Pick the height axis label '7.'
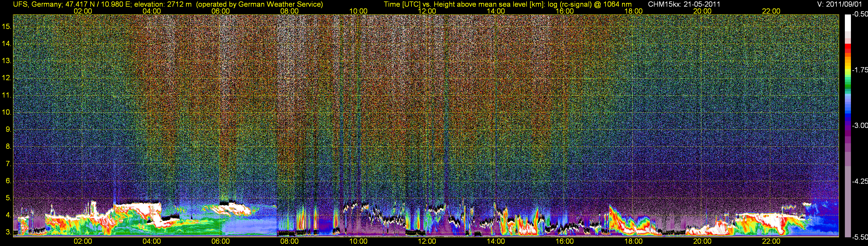This screenshot has width=868, height=246. pyautogui.click(x=9, y=164)
